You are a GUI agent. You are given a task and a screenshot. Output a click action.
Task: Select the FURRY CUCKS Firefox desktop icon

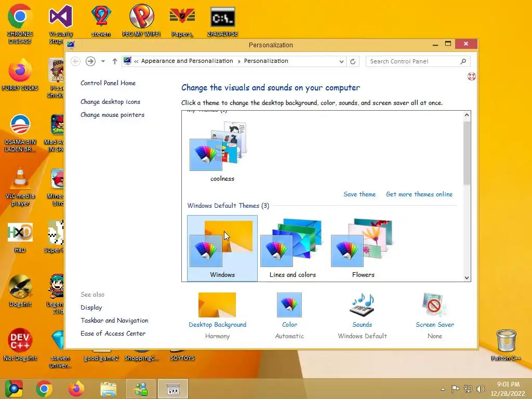click(x=20, y=75)
